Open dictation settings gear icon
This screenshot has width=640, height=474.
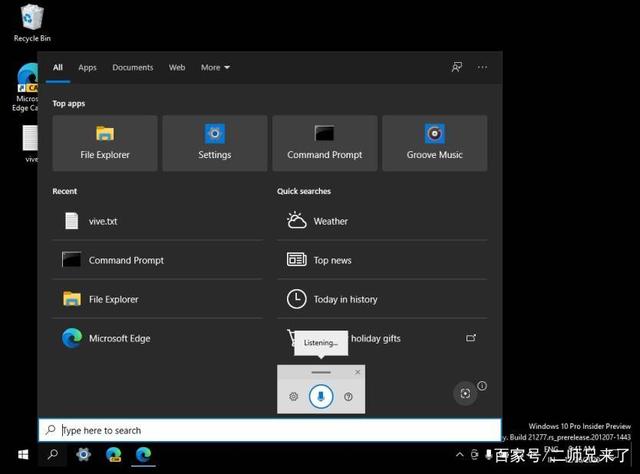click(x=293, y=396)
